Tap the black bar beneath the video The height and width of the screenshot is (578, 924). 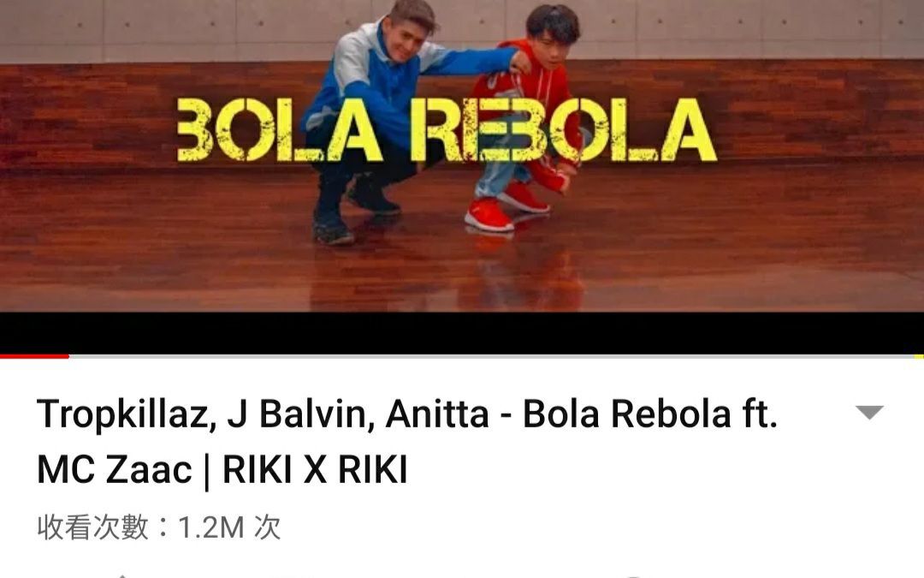click(x=462, y=332)
